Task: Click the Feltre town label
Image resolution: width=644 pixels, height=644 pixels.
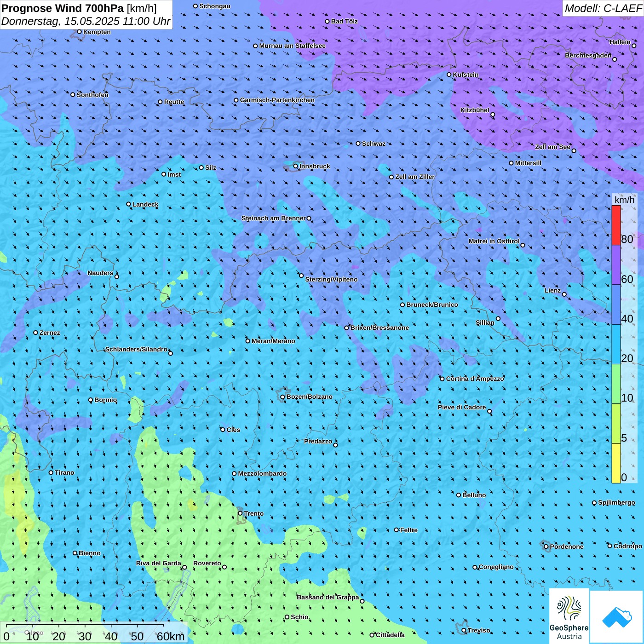Action: pyautogui.click(x=408, y=530)
